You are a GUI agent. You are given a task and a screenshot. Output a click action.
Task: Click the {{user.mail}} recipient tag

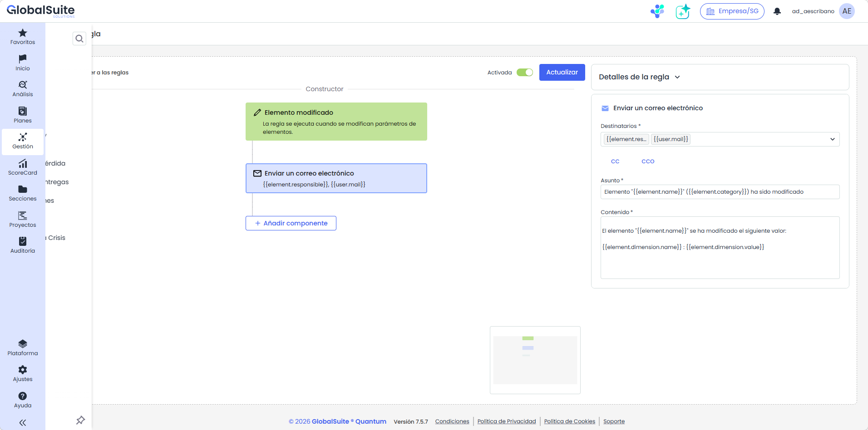(671, 139)
